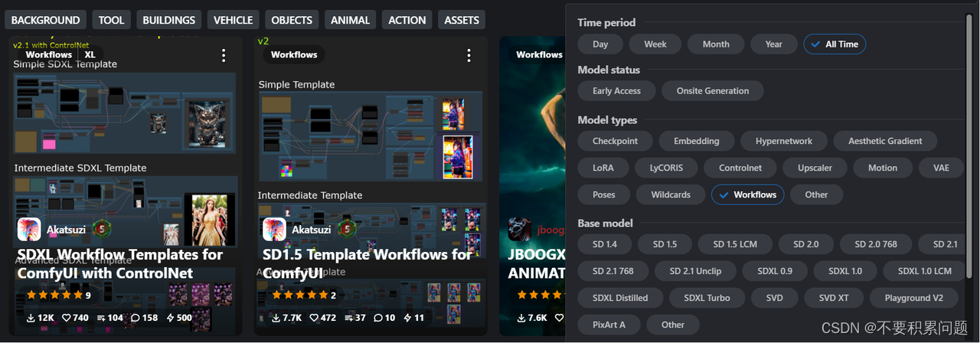The width and height of the screenshot is (980, 343).
Task: Select the BUILDINGS category tag
Action: [169, 20]
